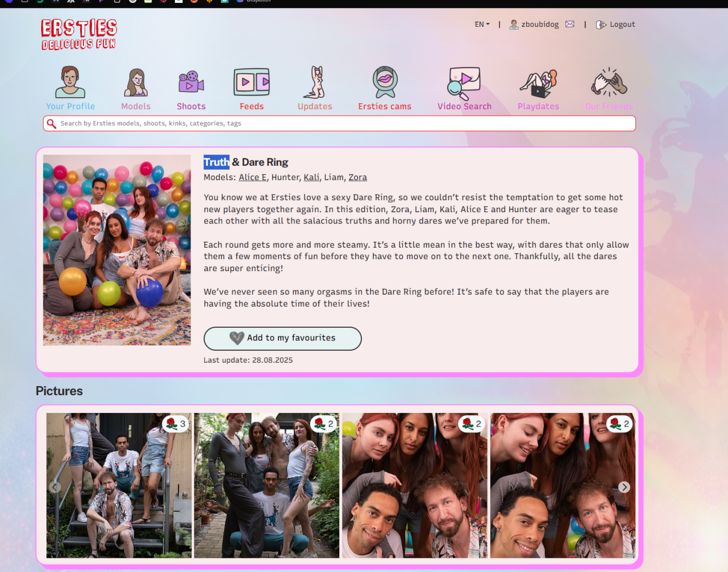Show previous pictures with the left arrow
Image resolution: width=728 pixels, height=572 pixels.
55,487
